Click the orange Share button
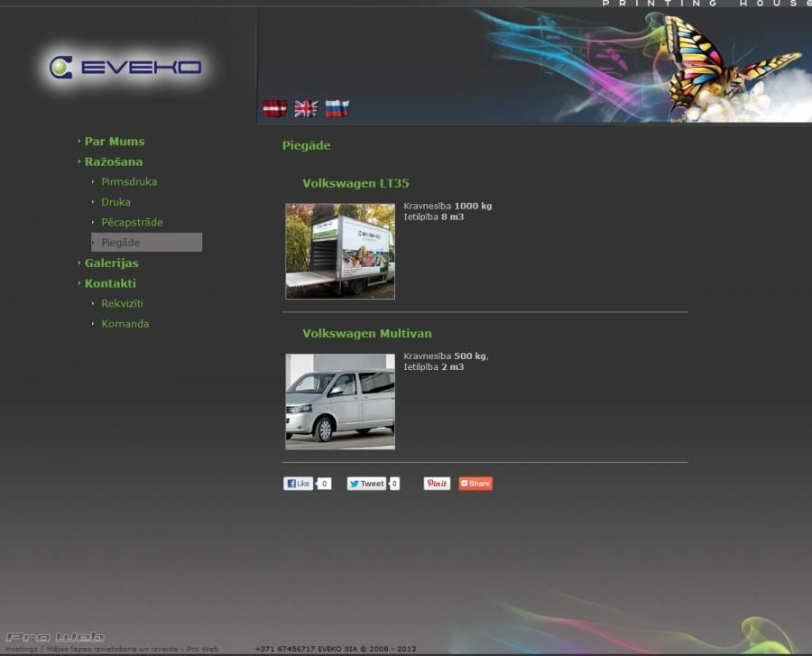The width and height of the screenshot is (812, 656). 475,484
